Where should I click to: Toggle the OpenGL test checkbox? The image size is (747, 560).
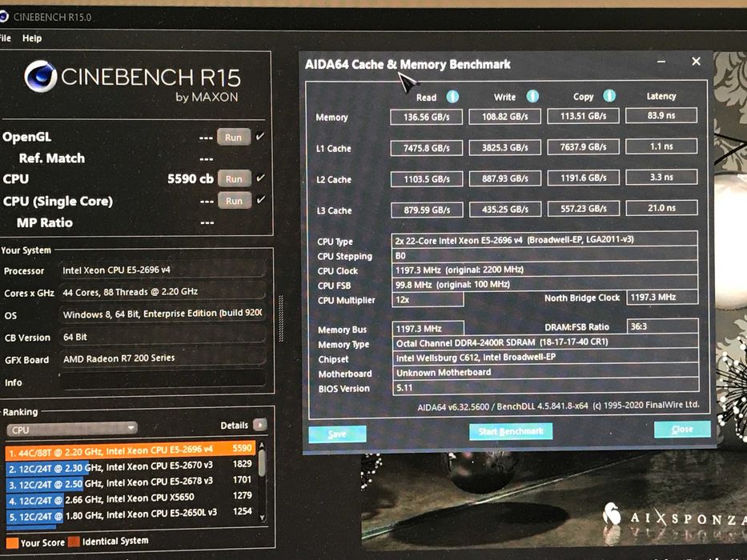click(x=260, y=137)
